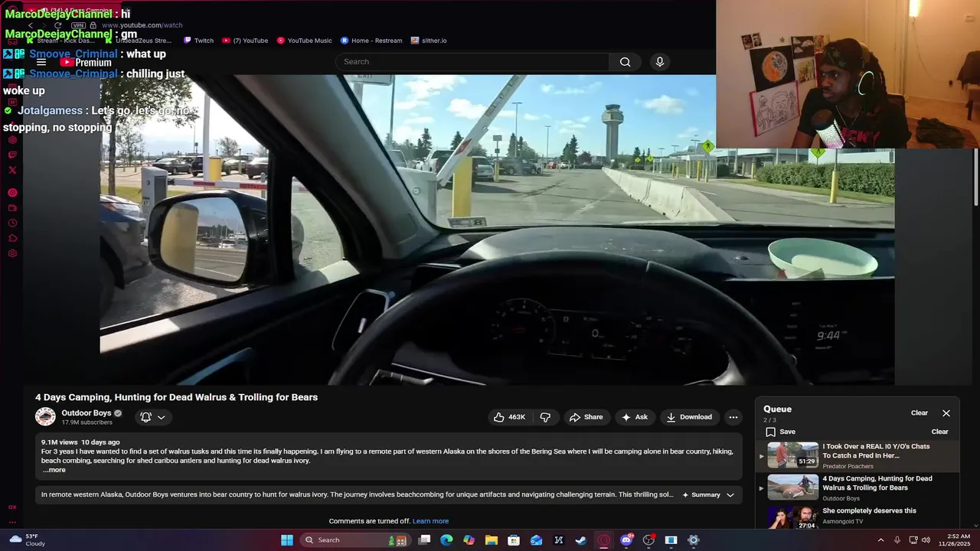
Task: Open notification bell dropdown for Outdoor Boys
Action: [x=153, y=417]
